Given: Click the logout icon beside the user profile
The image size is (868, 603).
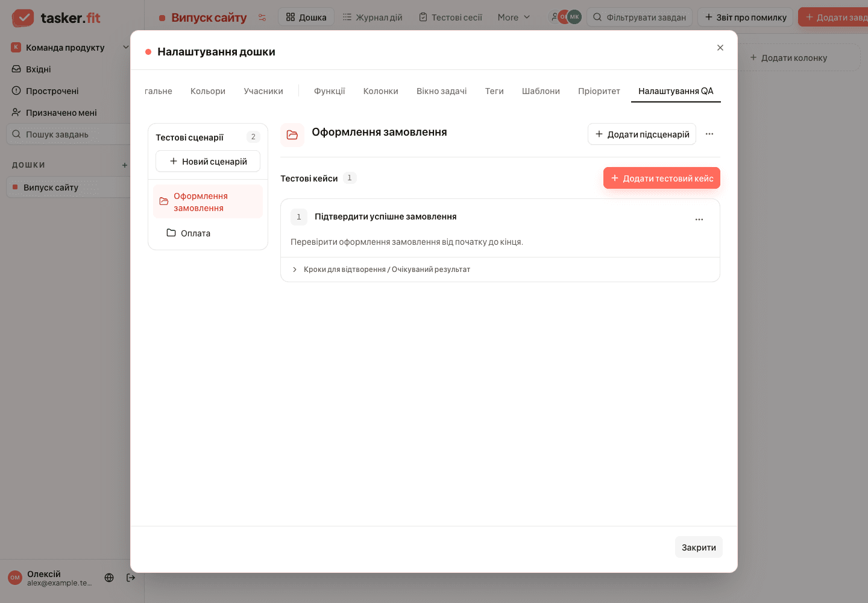Looking at the screenshot, I should [131, 578].
